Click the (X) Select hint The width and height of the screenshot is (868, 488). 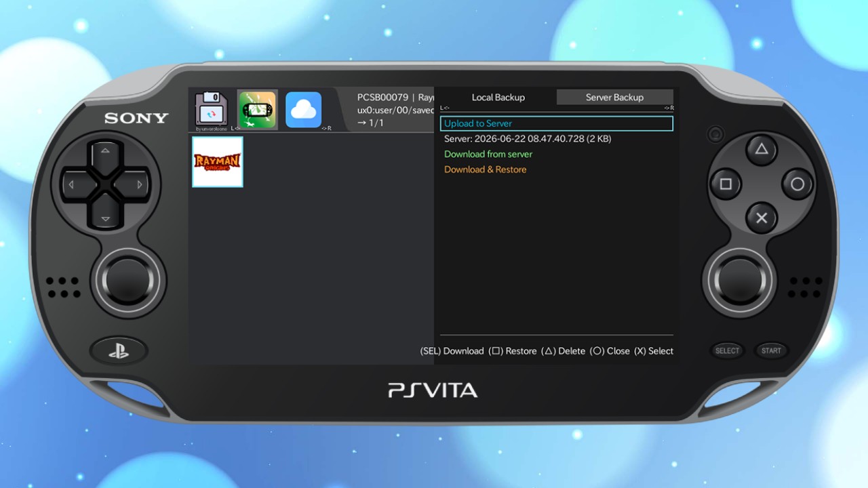tap(654, 351)
